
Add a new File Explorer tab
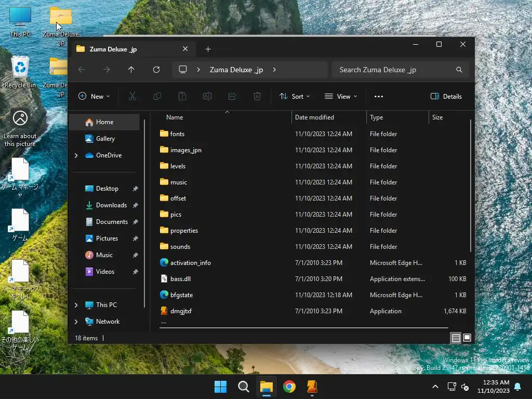pyautogui.click(x=208, y=49)
